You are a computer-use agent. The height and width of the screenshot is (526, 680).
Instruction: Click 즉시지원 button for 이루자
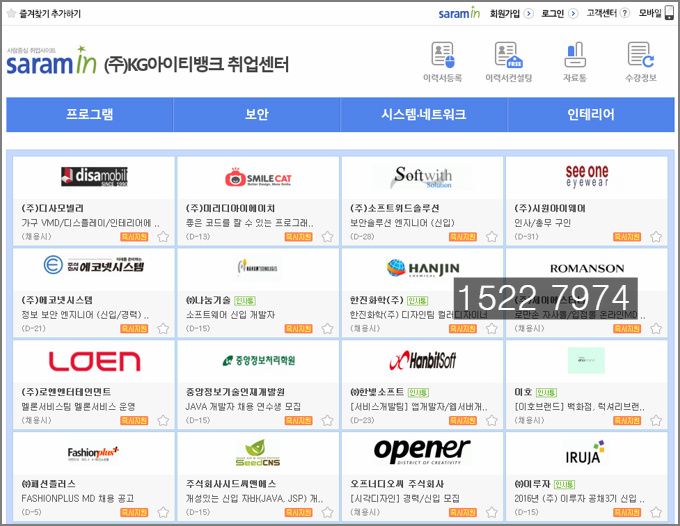pos(627,513)
